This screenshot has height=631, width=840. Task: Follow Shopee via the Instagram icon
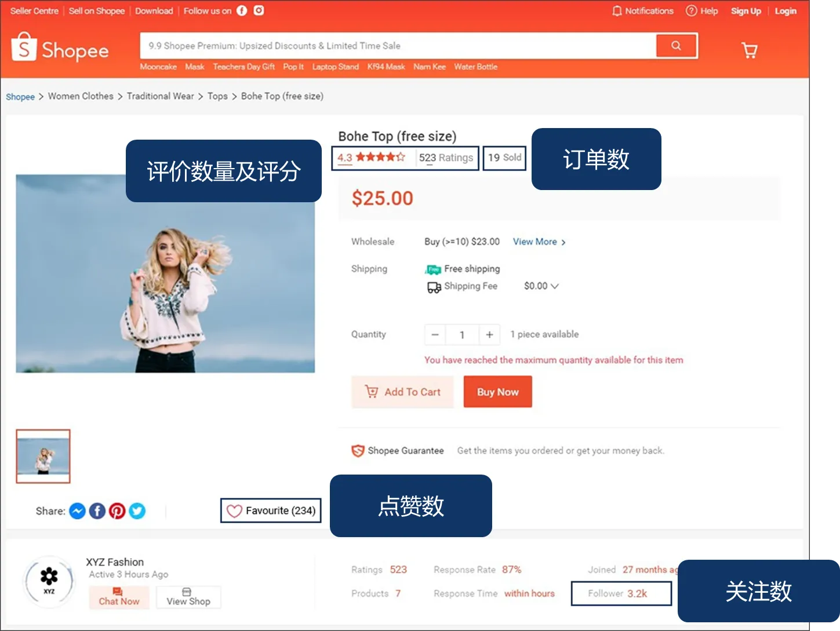259,10
